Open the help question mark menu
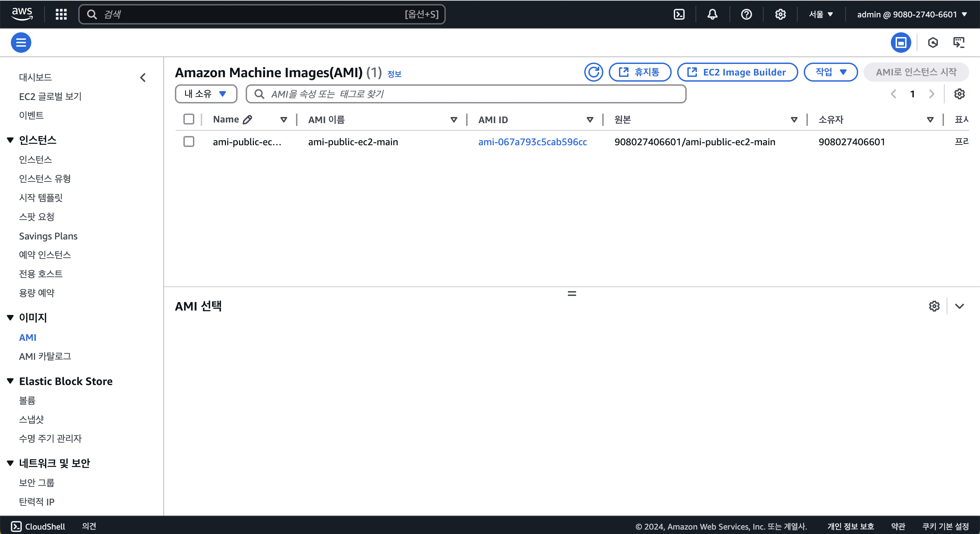980x534 pixels. 746,14
